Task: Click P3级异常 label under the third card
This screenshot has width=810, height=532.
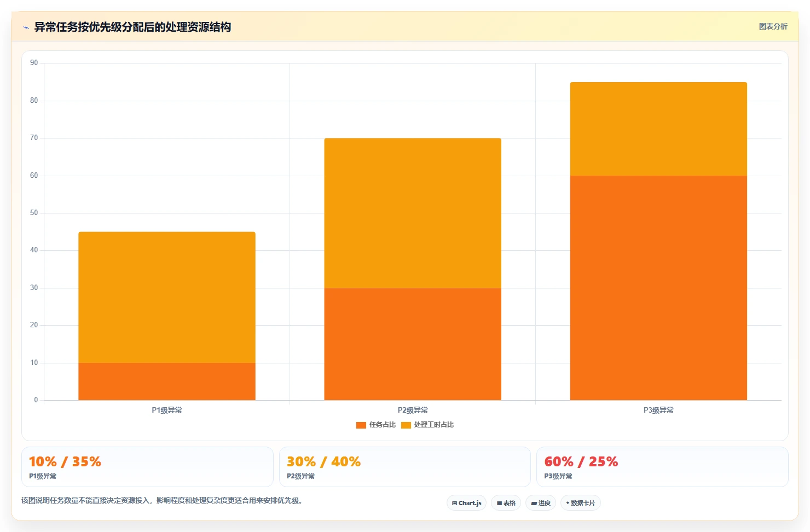Action: (x=558, y=476)
